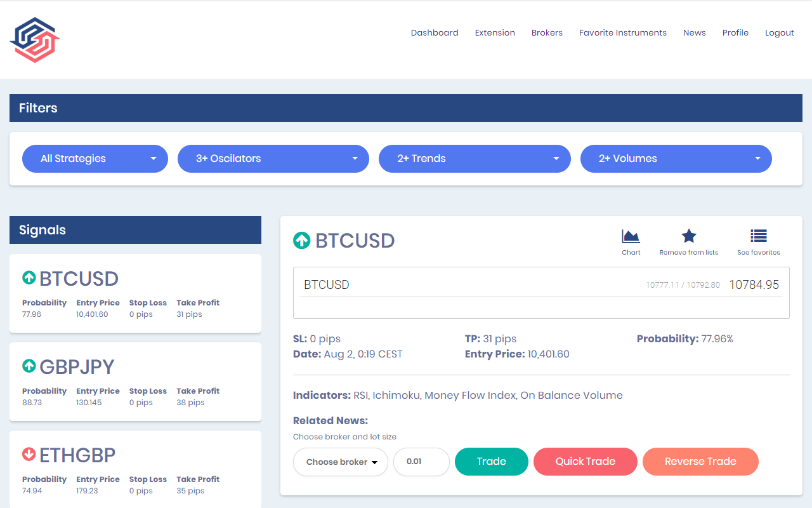812x508 pixels.
Task: Click the Entry Price 10,401.60 in detail panel
Action: pos(517,354)
